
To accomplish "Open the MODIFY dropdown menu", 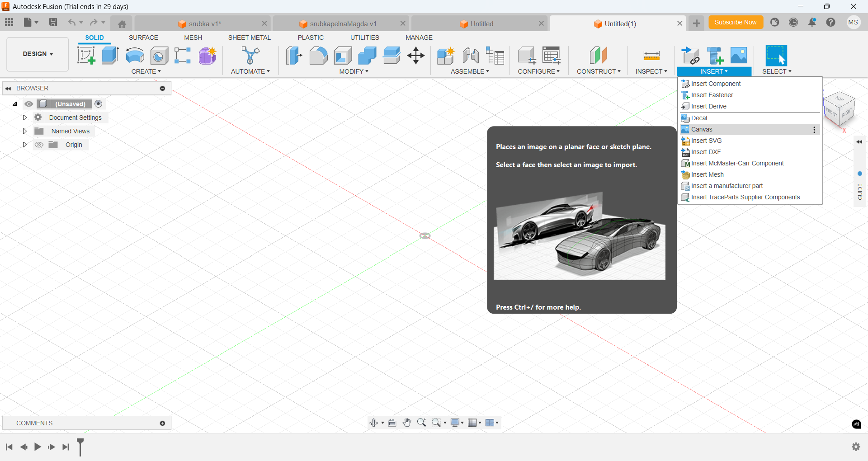I will pyautogui.click(x=354, y=71).
